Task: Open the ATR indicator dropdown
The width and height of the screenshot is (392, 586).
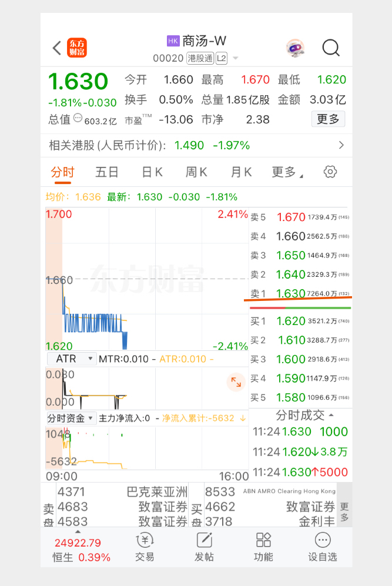Action: tap(71, 359)
